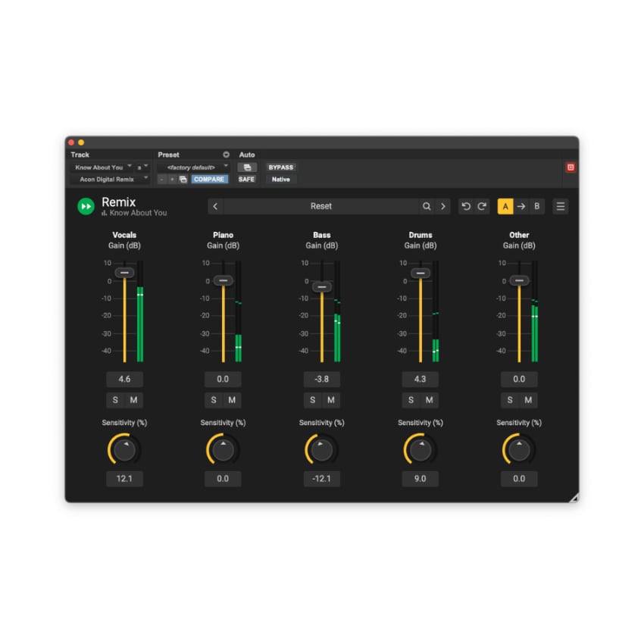Open the hamburger menu icon
644x644 pixels.
click(561, 206)
